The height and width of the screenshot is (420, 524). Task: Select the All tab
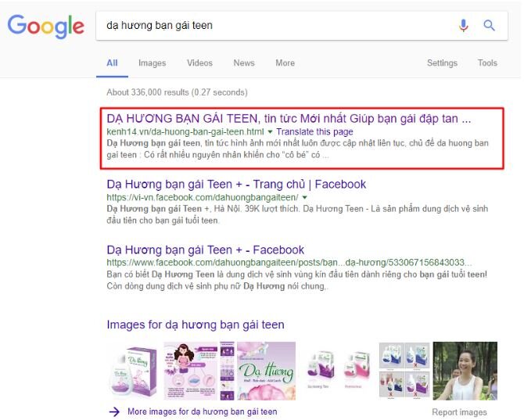point(112,63)
